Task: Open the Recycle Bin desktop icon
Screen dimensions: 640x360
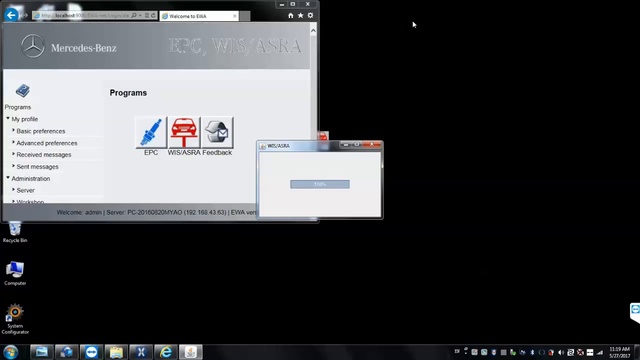Action: pos(15,232)
